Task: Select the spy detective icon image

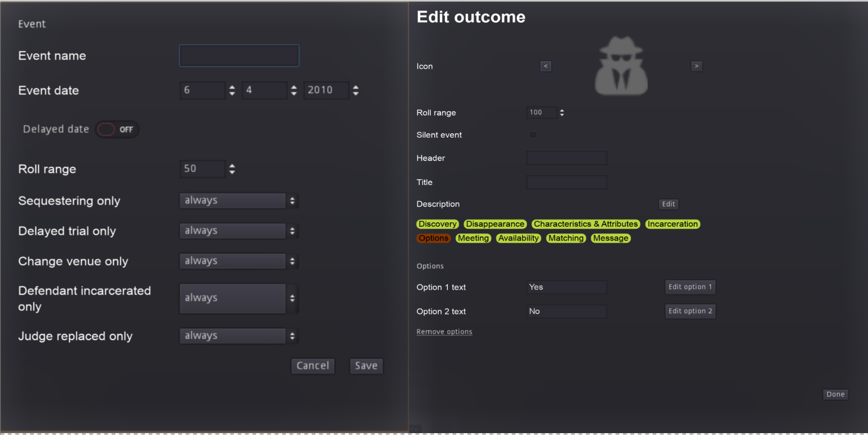Action: pos(621,66)
